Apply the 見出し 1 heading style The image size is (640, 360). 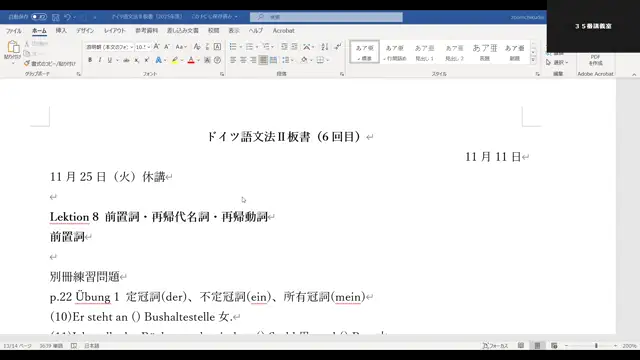click(x=424, y=52)
